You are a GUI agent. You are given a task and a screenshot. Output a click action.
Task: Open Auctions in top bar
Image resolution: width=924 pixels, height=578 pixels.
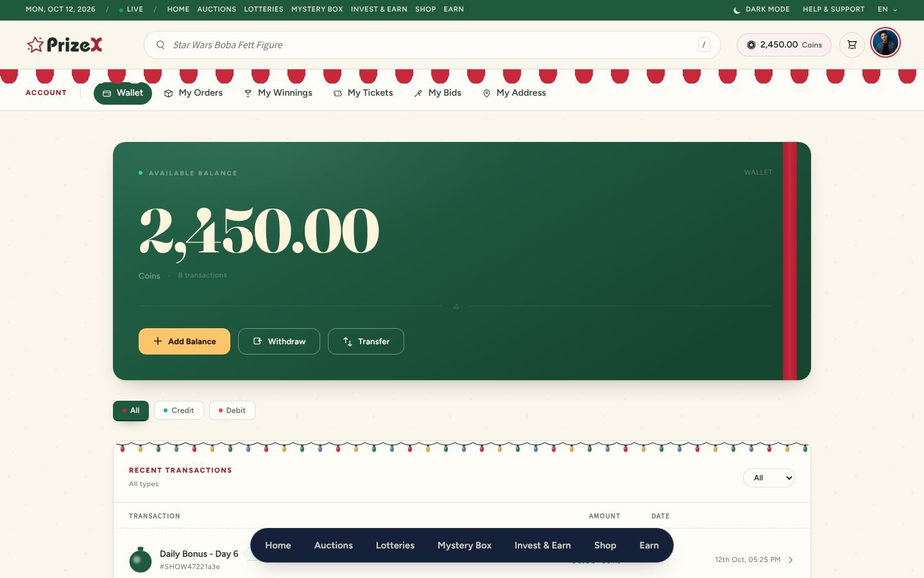[x=216, y=10]
